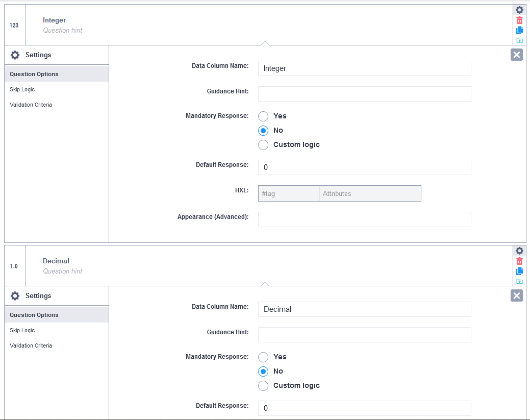Set Decimal Mandatory Response to Yes
Viewport: 530px width, 420px height.
tap(263, 357)
